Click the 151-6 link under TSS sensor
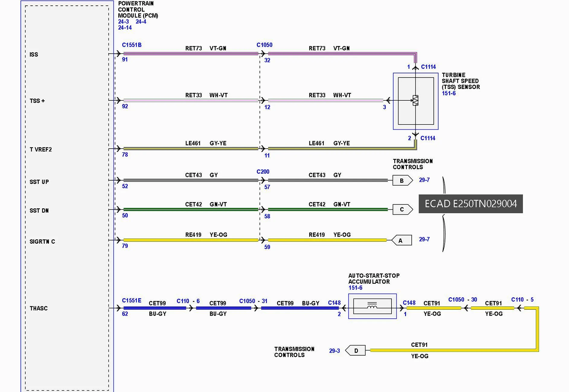The width and height of the screenshot is (569, 392). click(x=449, y=93)
